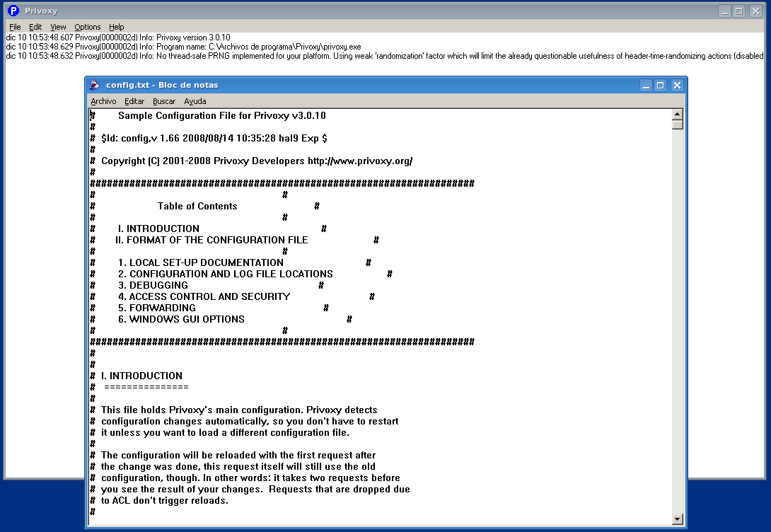The image size is (771, 532).
Task: Maximize the config.txt Bloc de notas window
Action: click(661, 86)
